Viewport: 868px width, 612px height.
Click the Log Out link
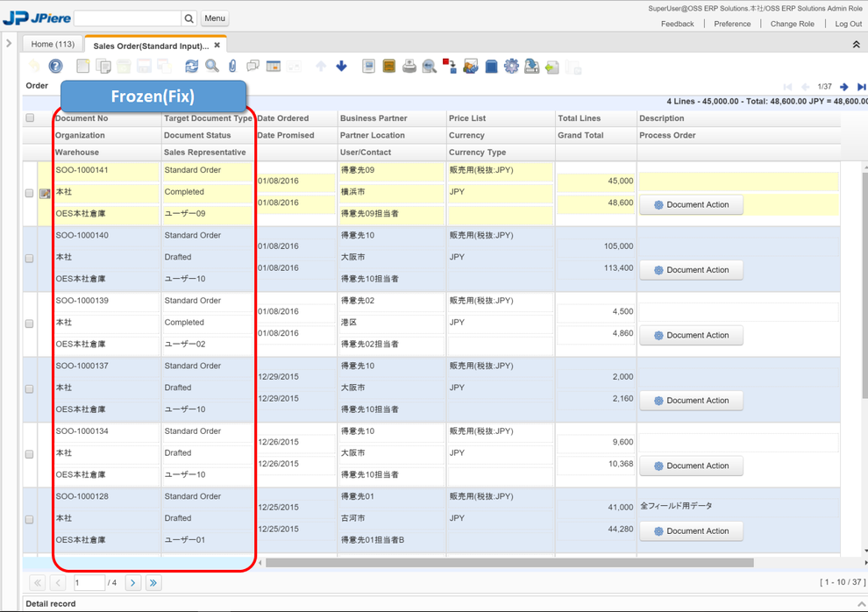coord(848,24)
